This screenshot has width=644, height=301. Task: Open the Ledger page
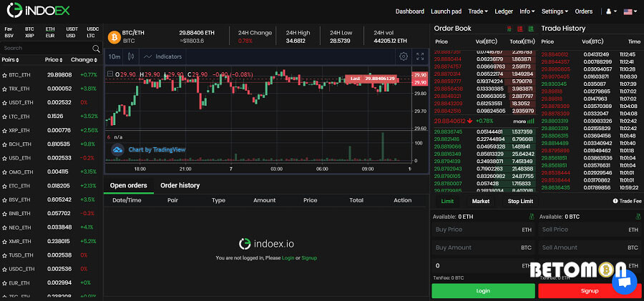504,11
